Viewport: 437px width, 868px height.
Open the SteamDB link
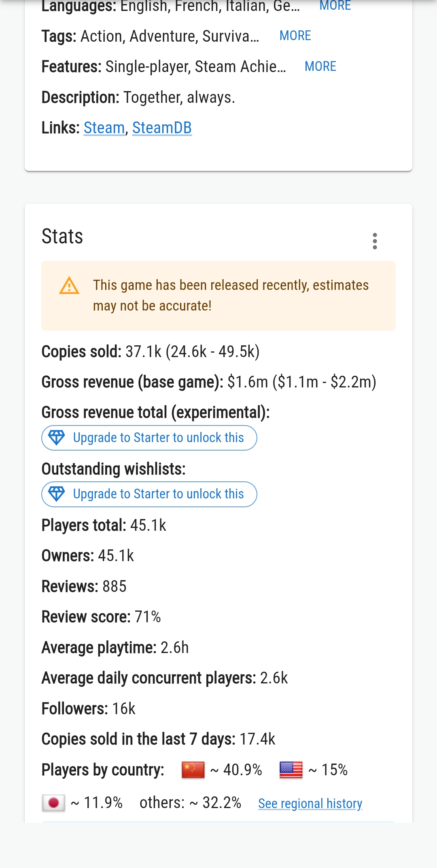pyautogui.click(x=162, y=128)
